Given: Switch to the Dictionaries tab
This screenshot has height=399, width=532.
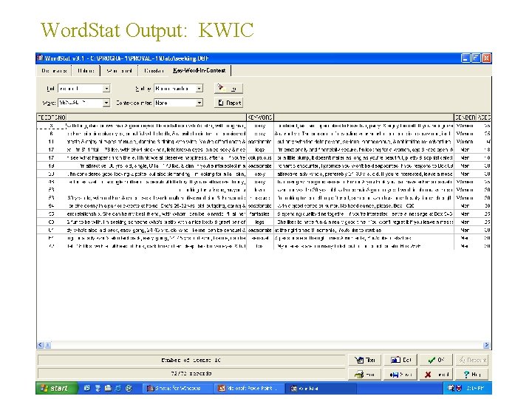Looking at the screenshot, I should point(54,71).
